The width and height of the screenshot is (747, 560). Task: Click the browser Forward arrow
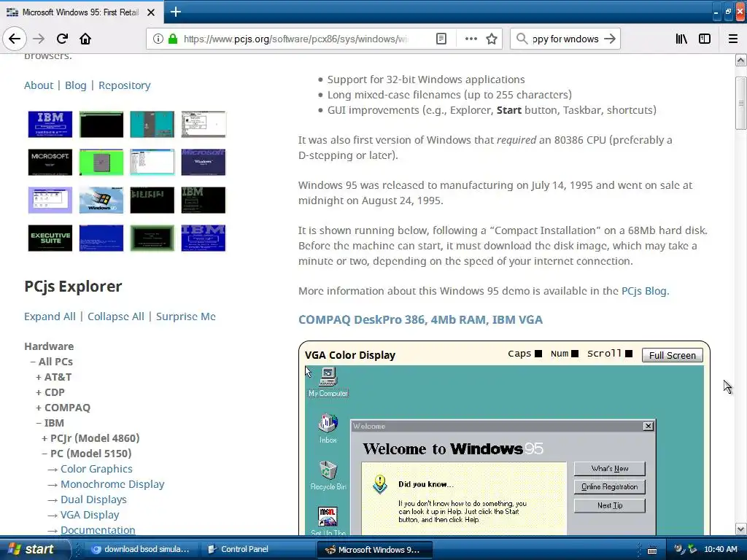pyautogui.click(x=39, y=39)
